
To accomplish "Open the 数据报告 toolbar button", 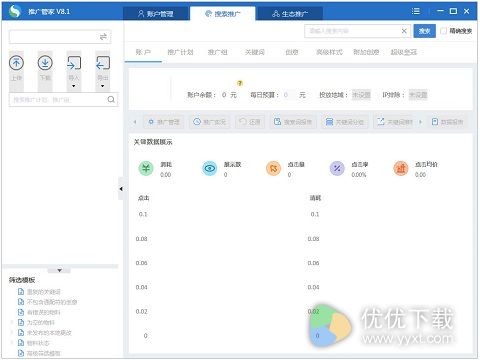I will [447, 122].
